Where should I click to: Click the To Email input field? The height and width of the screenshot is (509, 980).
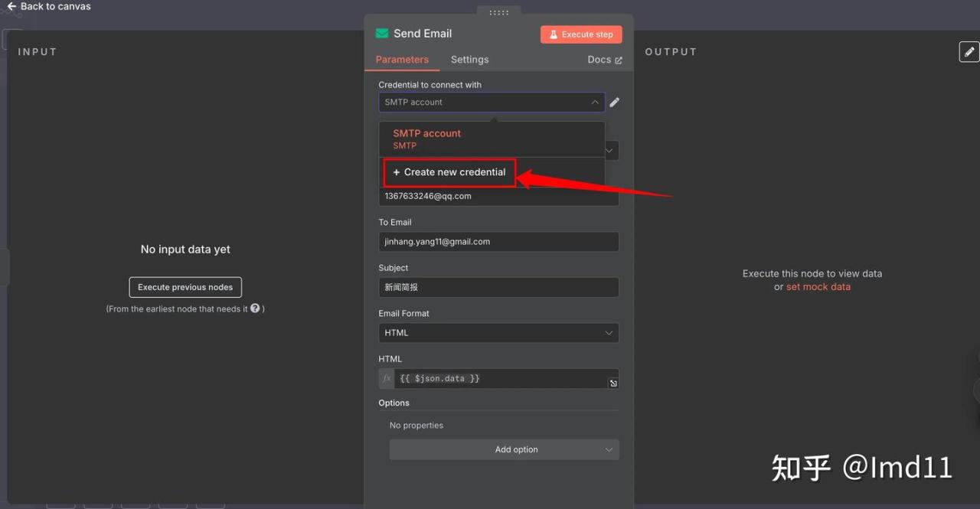pyautogui.click(x=498, y=242)
